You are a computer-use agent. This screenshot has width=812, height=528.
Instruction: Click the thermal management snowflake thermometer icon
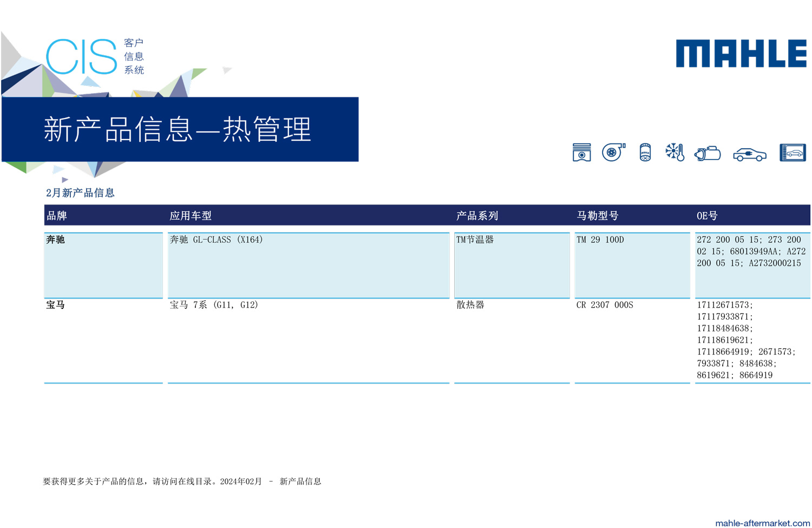pyautogui.click(x=675, y=153)
